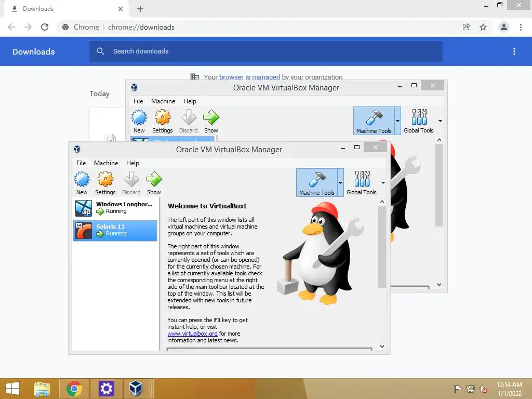Open File menu in back VirtualBox window
Screen dimensions: 532x399
(x=138, y=101)
